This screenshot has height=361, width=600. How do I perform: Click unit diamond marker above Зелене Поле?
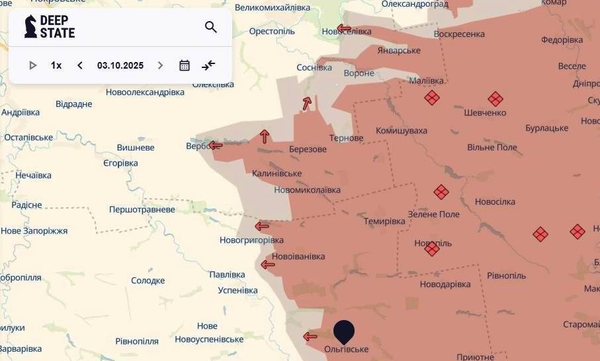point(441,192)
